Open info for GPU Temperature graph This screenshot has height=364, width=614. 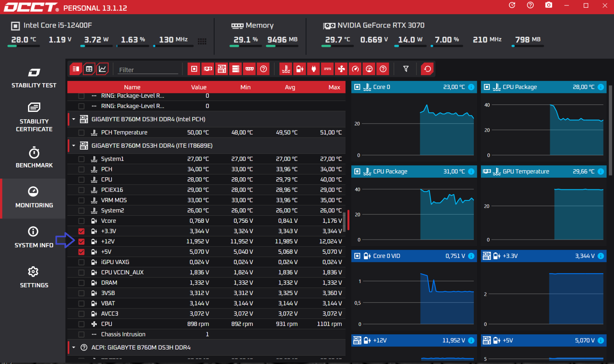tap(601, 172)
